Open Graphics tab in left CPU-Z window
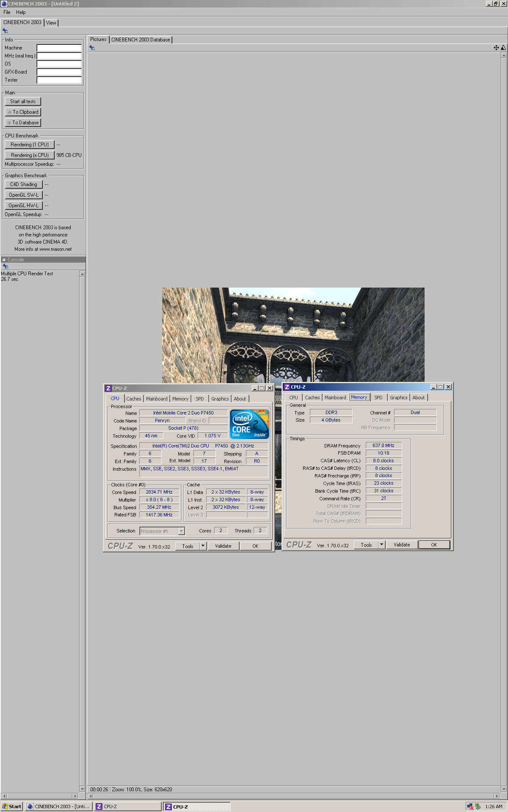508x812 pixels. pyautogui.click(x=220, y=399)
